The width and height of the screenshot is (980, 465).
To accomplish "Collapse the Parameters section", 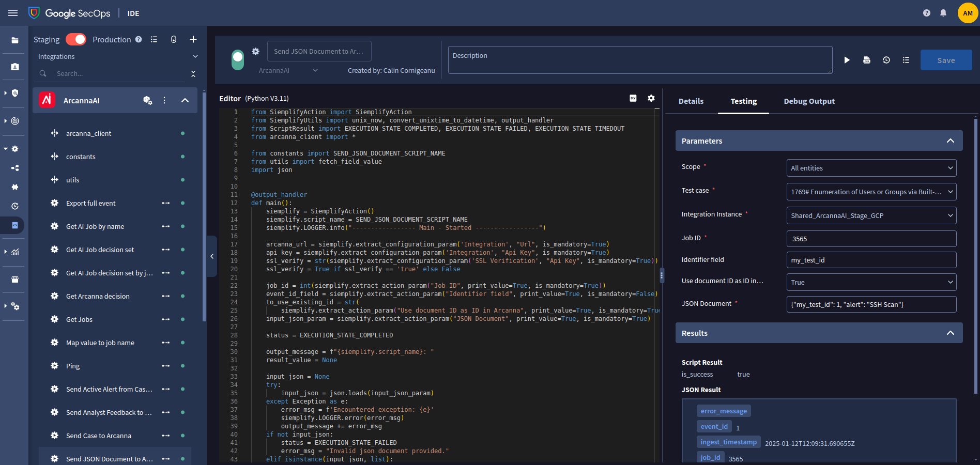I will tap(951, 141).
